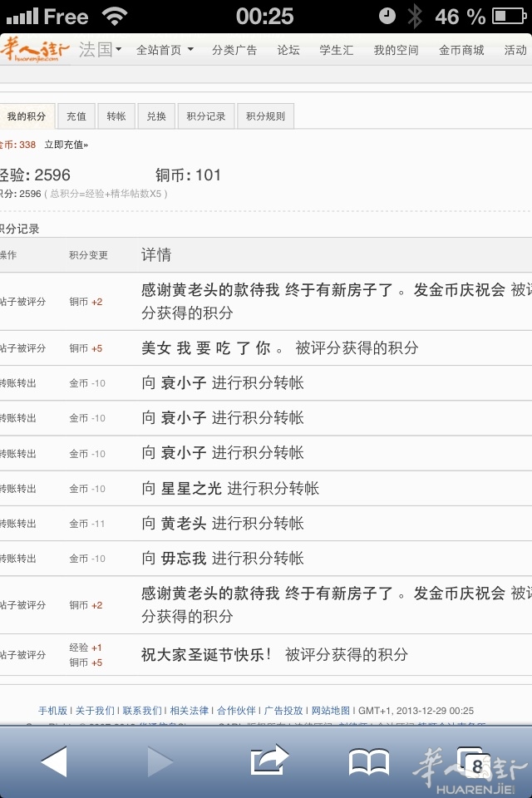
Task: Click the 立即充值» link
Action: click(x=66, y=145)
